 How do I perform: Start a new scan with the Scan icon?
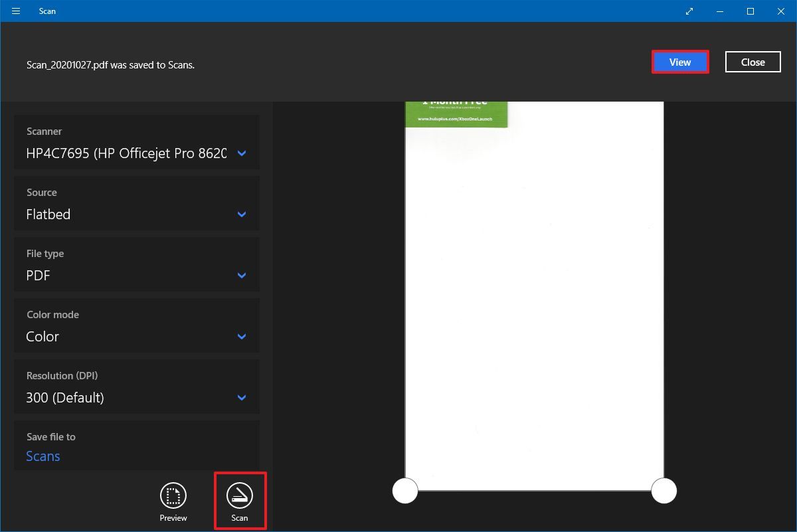[240, 495]
